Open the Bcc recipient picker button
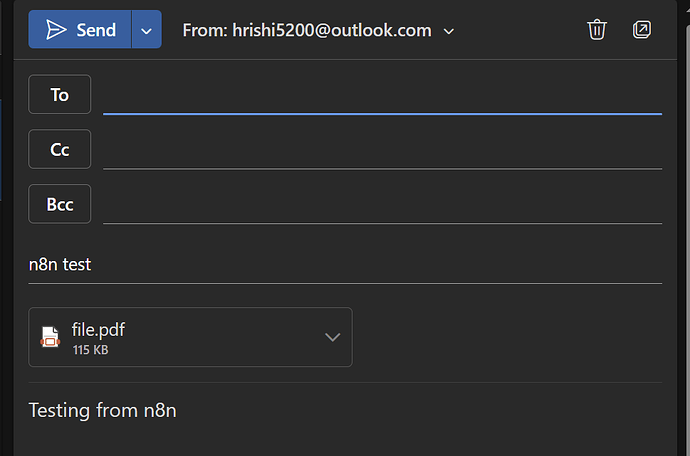This screenshot has width=690, height=456. click(60, 204)
